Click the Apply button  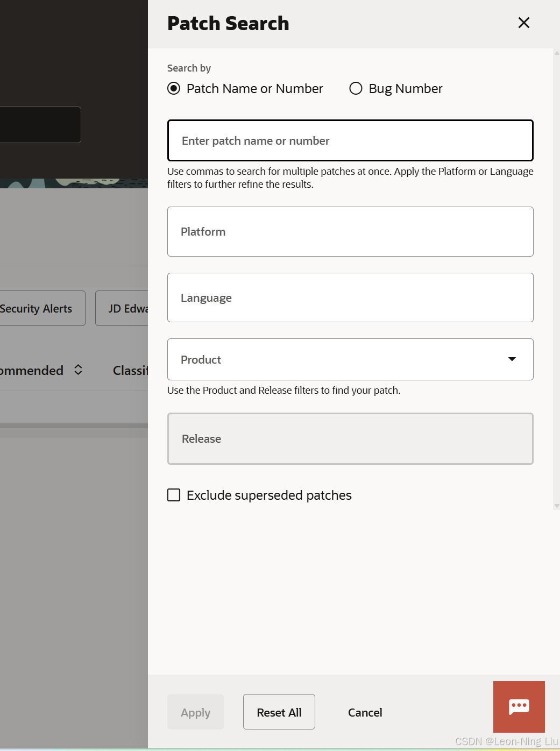click(x=195, y=712)
